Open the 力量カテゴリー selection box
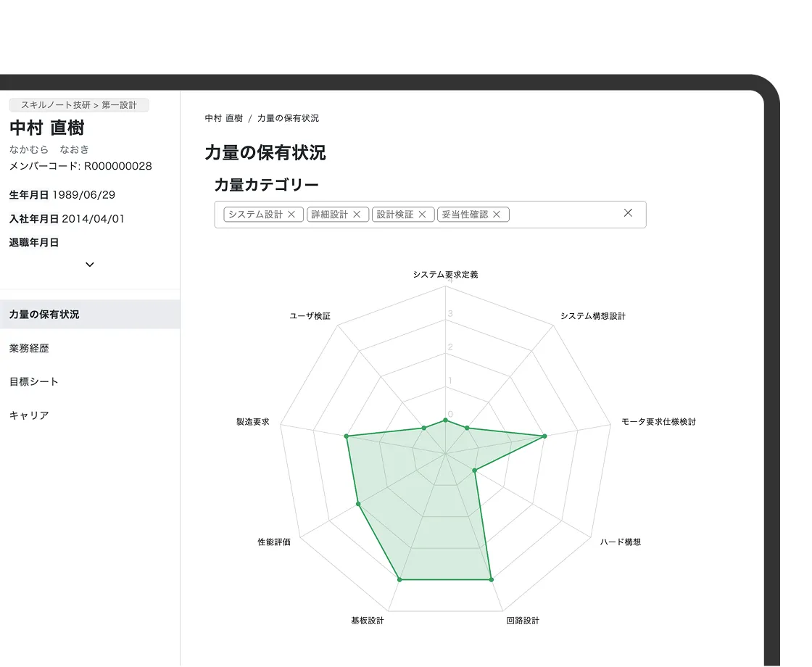 pos(565,215)
